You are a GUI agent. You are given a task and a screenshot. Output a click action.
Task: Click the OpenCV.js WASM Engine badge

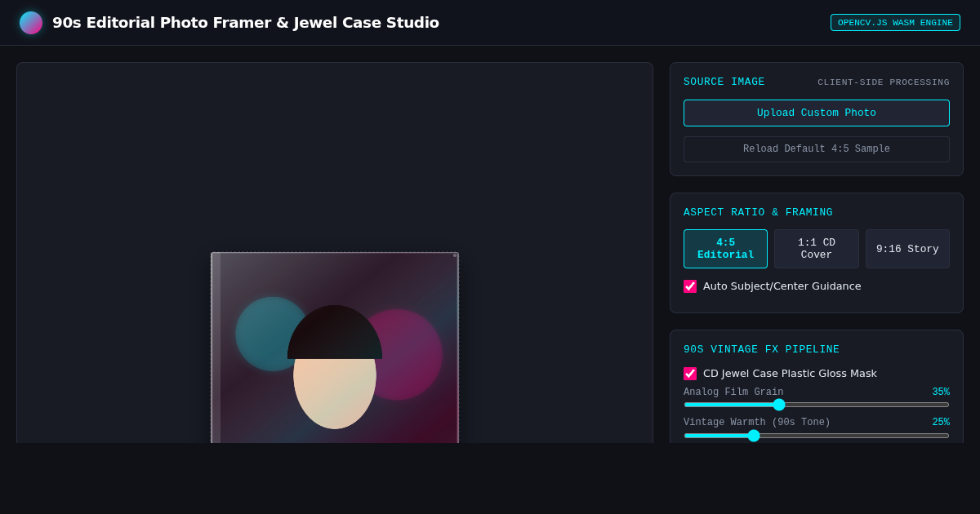[x=895, y=23]
